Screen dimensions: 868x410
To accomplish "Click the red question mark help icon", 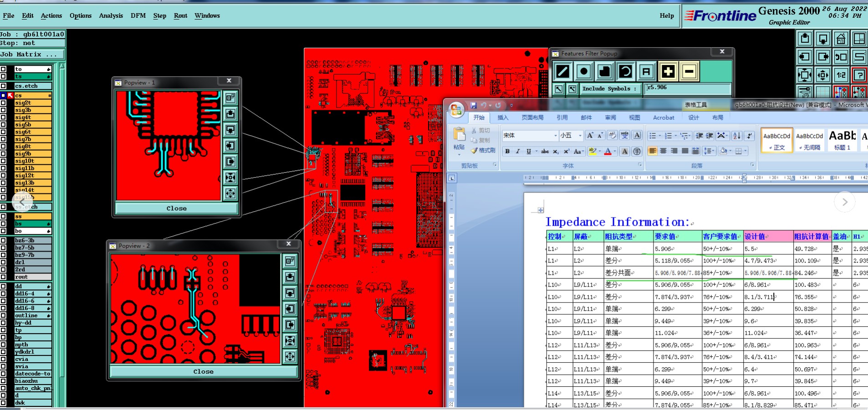I will (x=859, y=75).
